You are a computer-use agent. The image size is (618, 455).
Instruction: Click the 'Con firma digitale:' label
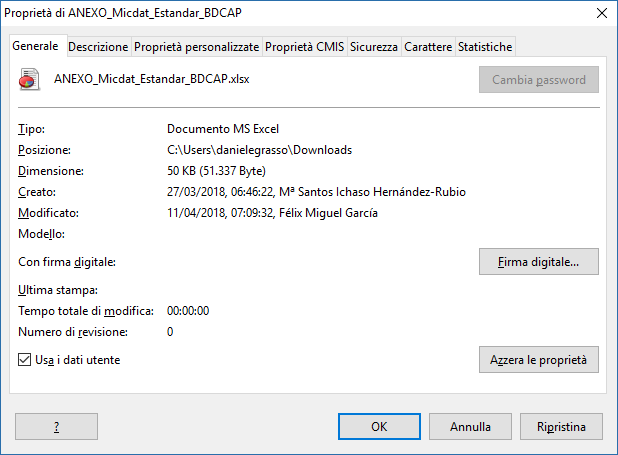pos(67,262)
